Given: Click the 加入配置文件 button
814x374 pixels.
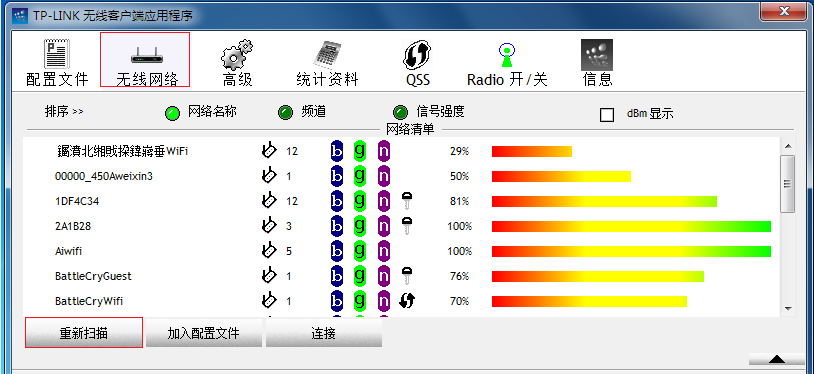Looking at the screenshot, I should 204,333.
